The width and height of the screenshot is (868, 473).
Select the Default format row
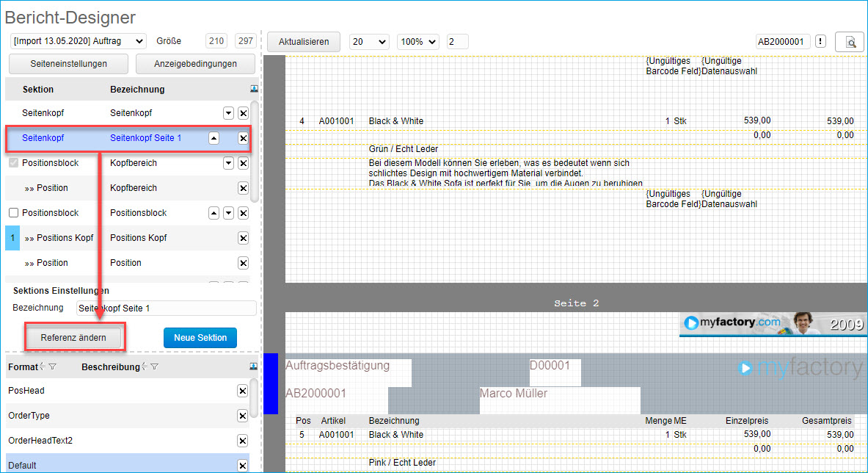[110, 465]
